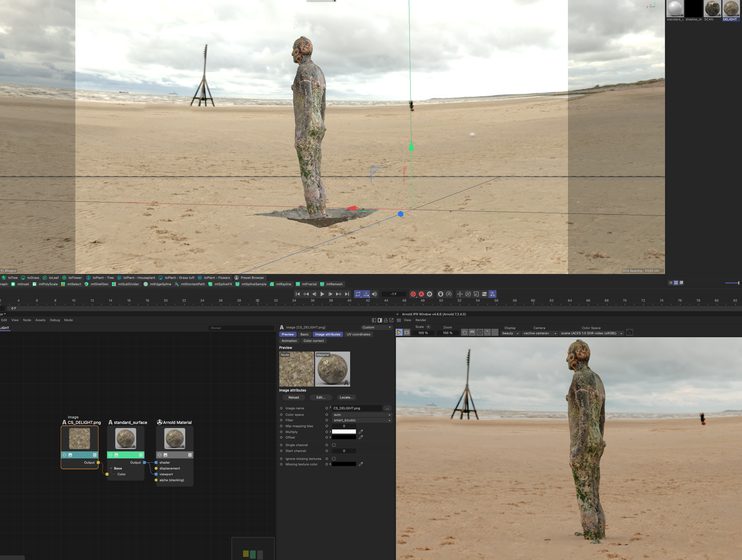Open node editor View menu
742x560 pixels.
tap(15, 320)
